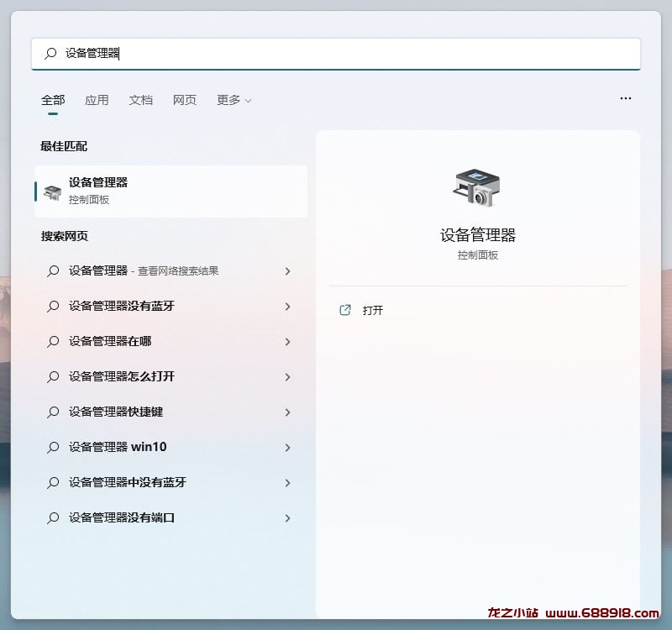Open suggestion 设备管理器在哪
This screenshot has width=672, height=630.
[x=170, y=342]
